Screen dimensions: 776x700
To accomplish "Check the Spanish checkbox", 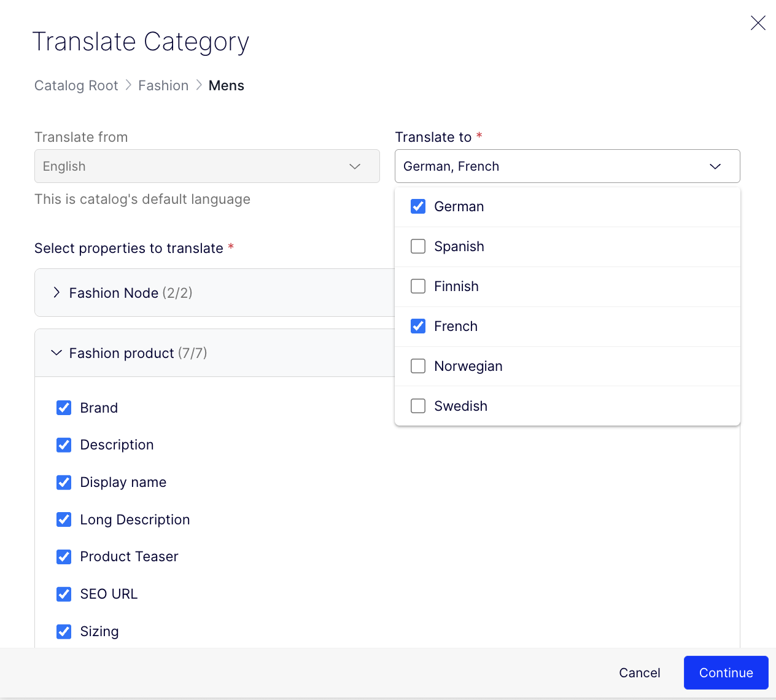I will click(x=417, y=246).
